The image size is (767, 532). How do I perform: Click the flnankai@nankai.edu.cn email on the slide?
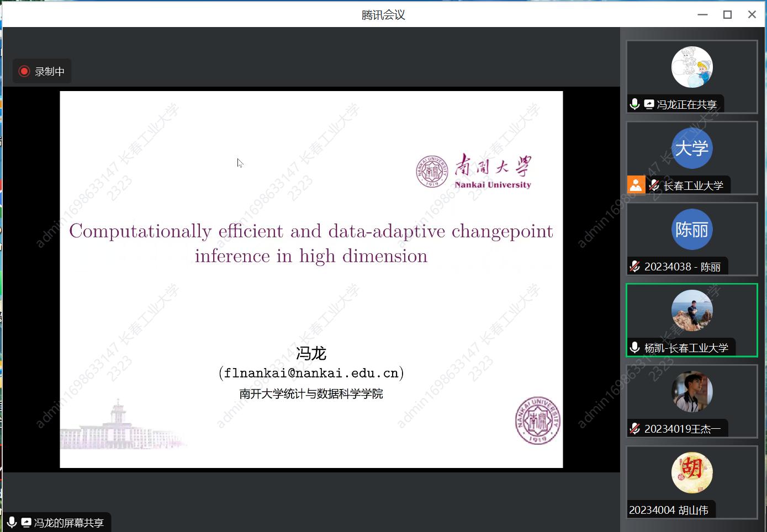coord(311,373)
